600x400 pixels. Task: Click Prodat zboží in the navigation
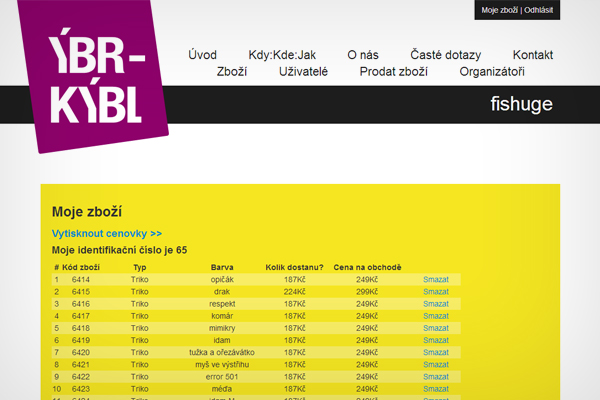point(394,72)
